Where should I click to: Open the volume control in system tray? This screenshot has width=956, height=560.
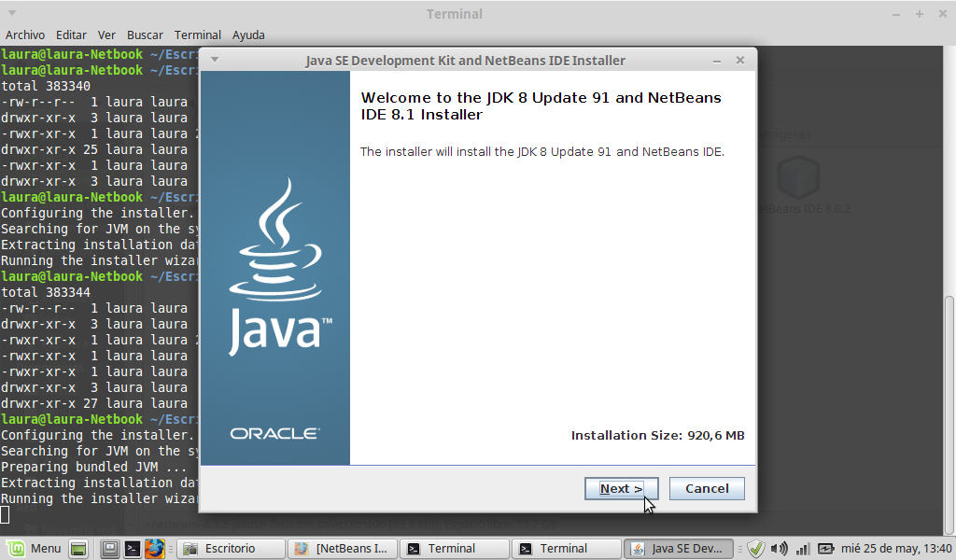(x=780, y=549)
